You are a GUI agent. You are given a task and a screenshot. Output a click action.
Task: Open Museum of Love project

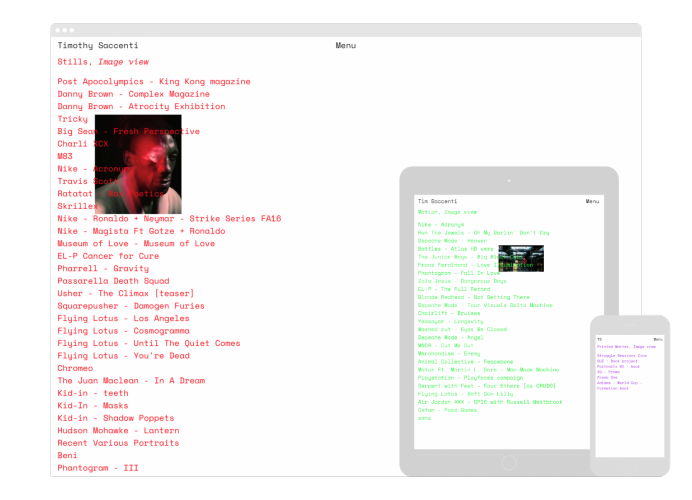click(x=136, y=244)
